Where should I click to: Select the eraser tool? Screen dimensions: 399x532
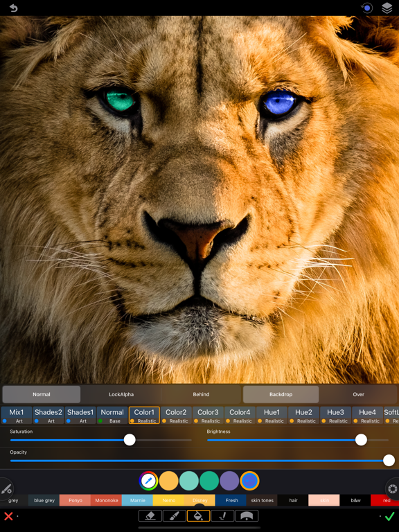tap(150, 515)
